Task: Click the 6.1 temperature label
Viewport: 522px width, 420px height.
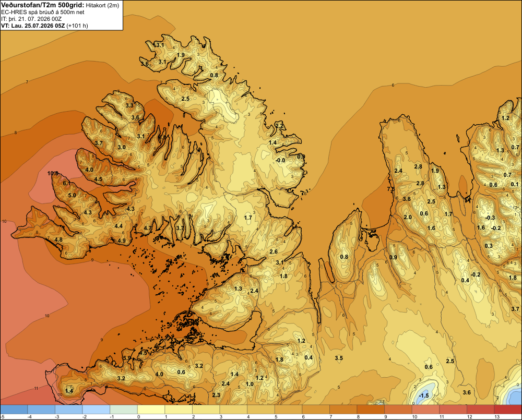Action: pos(67,183)
